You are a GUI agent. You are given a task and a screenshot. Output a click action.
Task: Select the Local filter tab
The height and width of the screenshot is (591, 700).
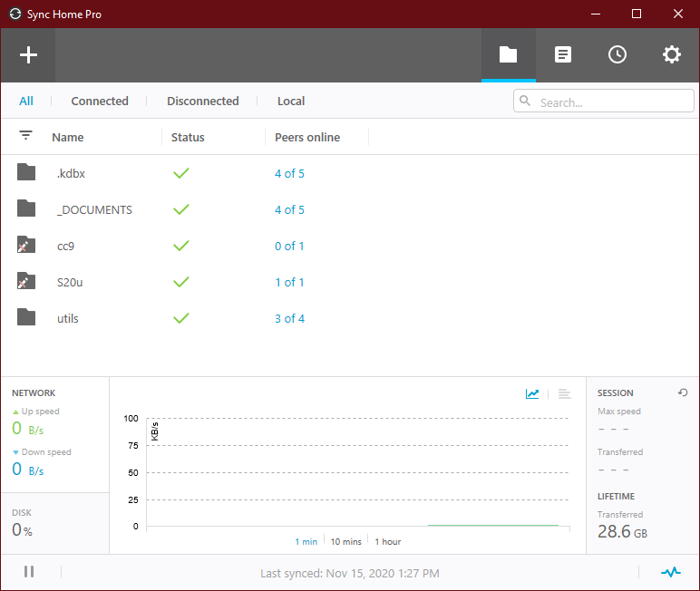tap(291, 102)
